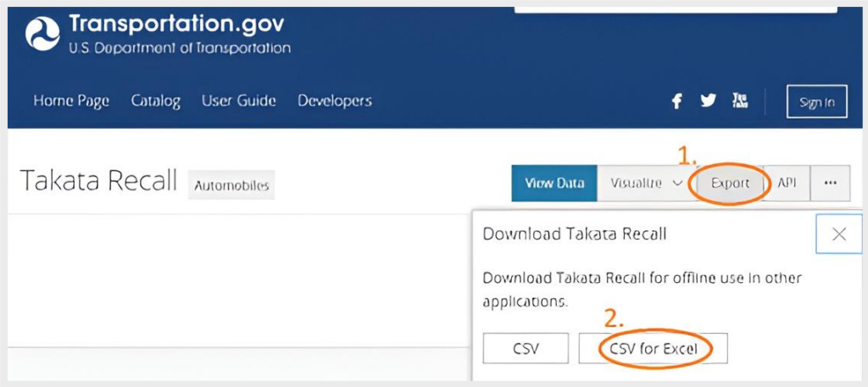Open the Developers navigation item
Screen dimensions: 868x387
[x=335, y=101]
